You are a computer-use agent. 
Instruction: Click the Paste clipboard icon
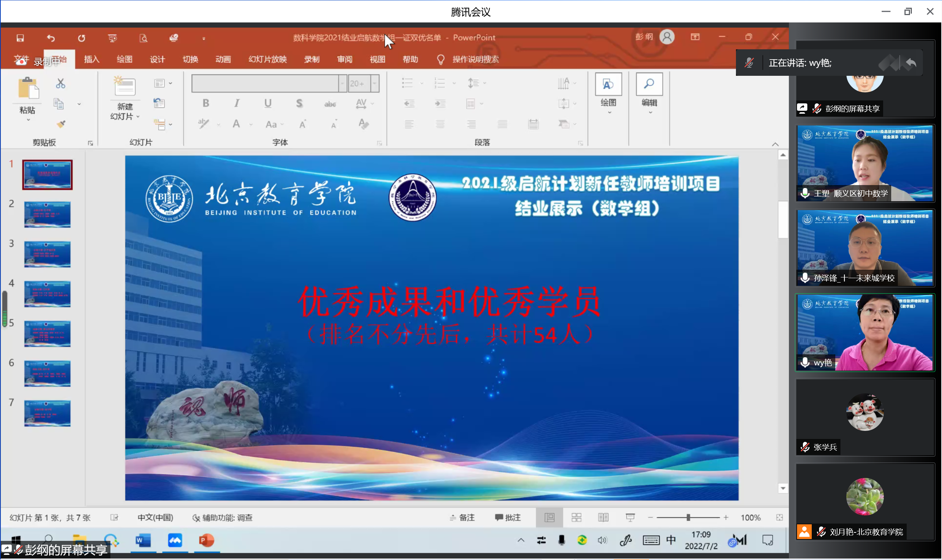click(28, 89)
